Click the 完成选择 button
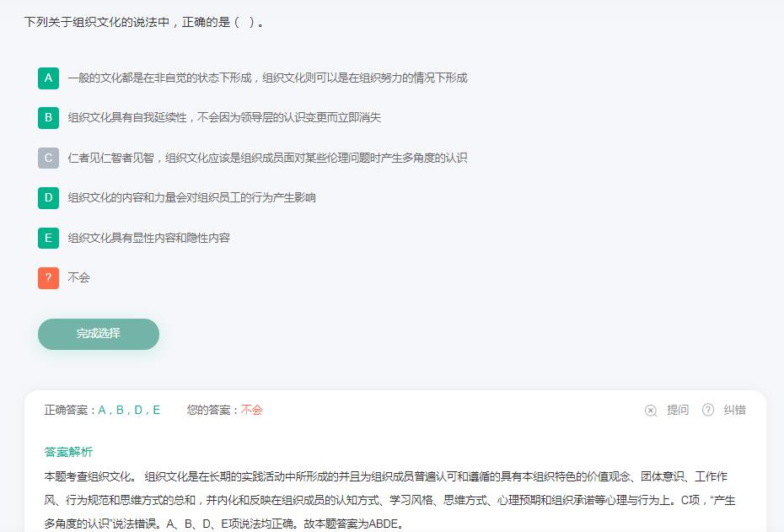This screenshot has height=532, width=784. click(99, 334)
